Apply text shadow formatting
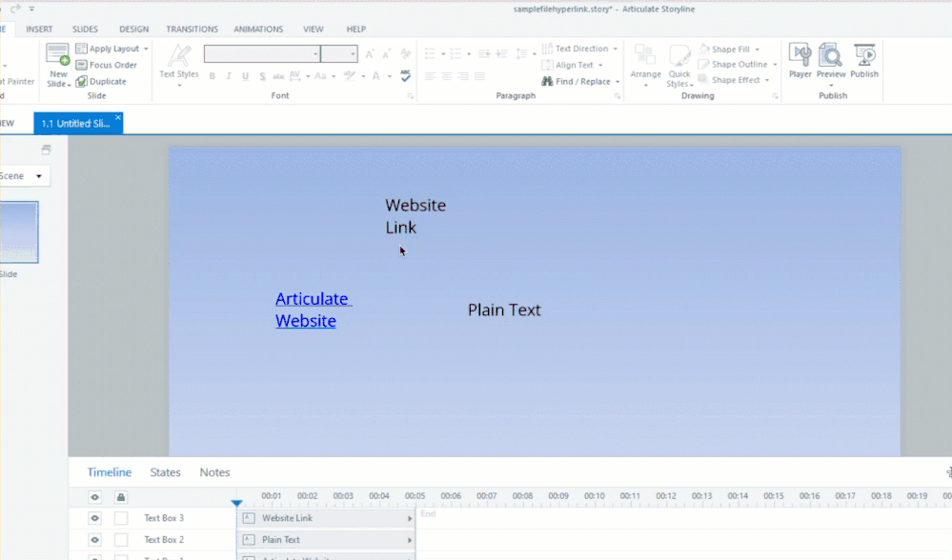 [262, 76]
